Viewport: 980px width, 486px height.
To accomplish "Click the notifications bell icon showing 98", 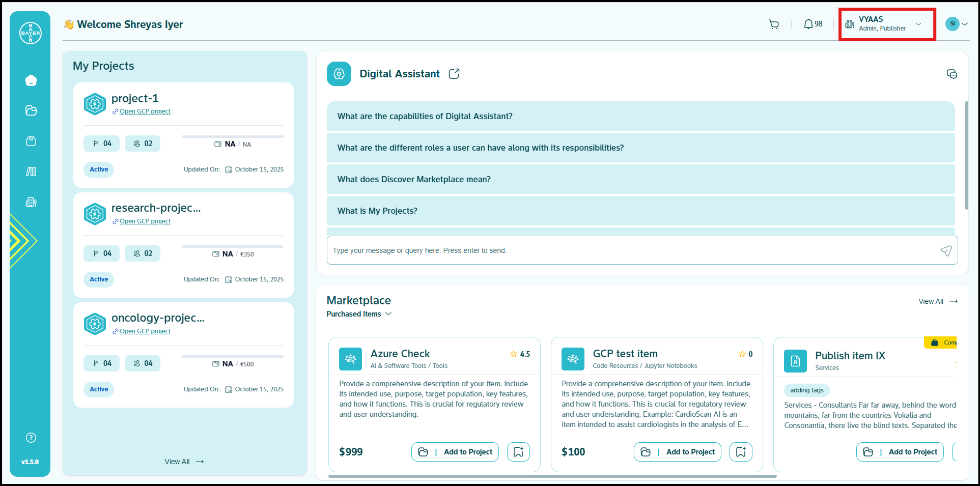I will pos(808,24).
